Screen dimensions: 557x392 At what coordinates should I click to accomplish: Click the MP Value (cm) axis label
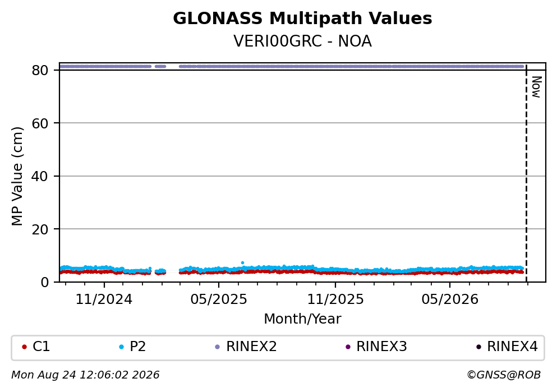click(17, 176)
